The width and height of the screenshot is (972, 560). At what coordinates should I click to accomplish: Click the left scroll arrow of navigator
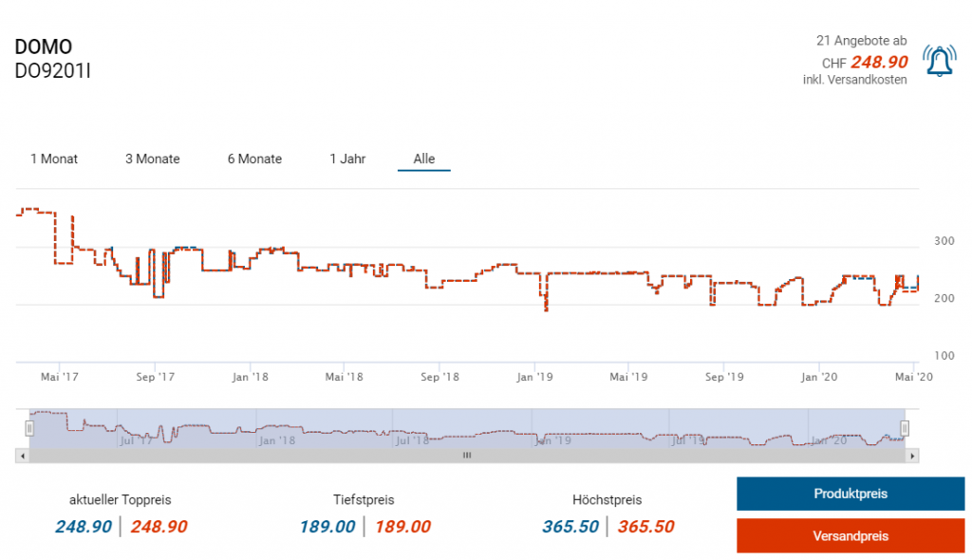[x=23, y=456]
